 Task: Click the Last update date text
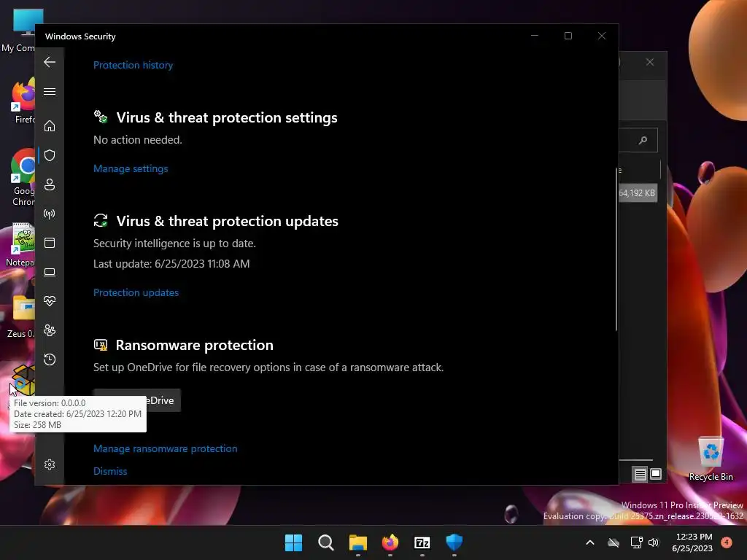tap(171, 264)
